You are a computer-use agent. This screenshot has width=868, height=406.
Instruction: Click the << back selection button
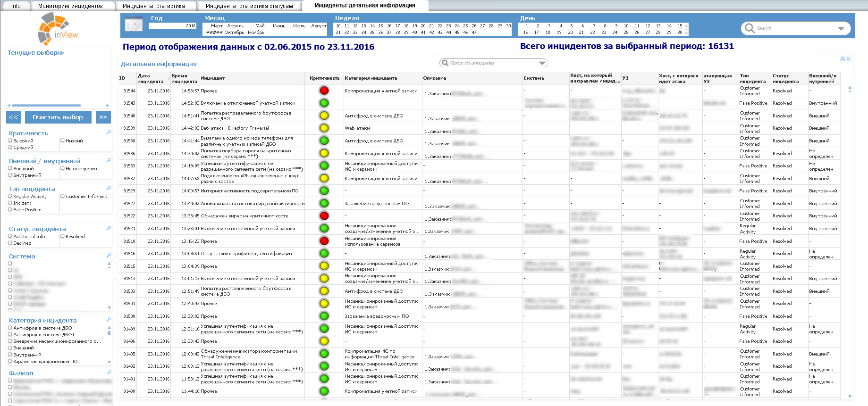point(14,117)
